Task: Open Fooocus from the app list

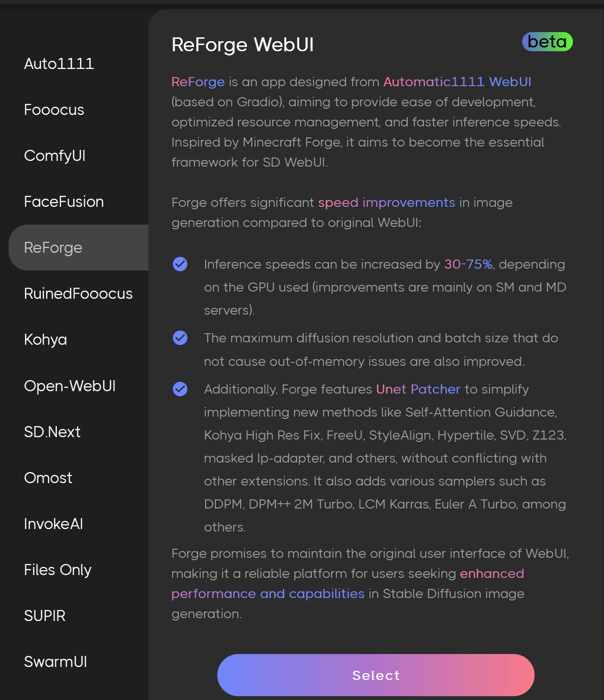Action: click(x=54, y=110)
